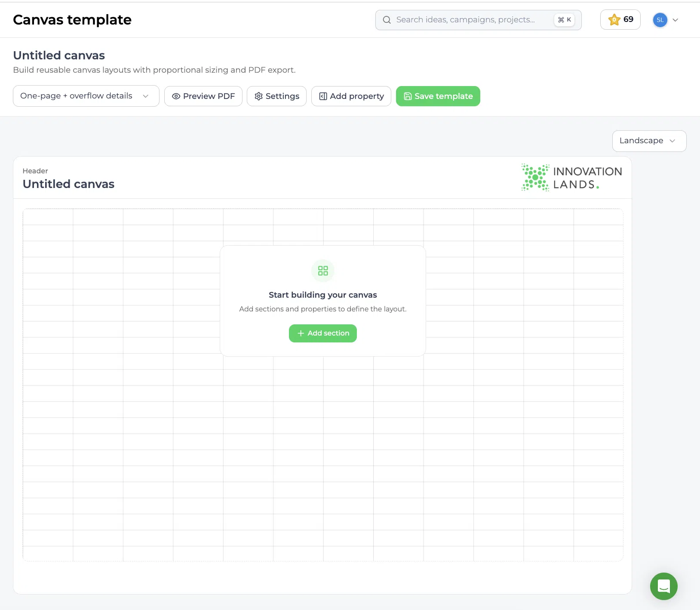The height and width of the screenshot is (610, 700).
Task: Open the chat support bubble icon
Action: [663, 586]
